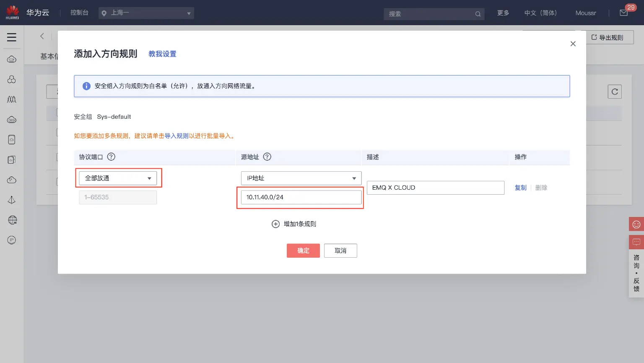644x363 pixels.
Task: Open the 导入规则 import link
Action: click(x=177, y=136)
